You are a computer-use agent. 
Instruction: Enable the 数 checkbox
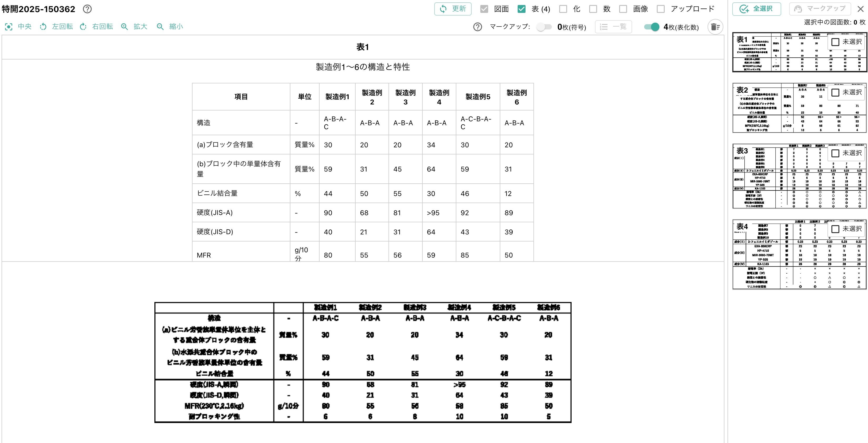tap(593, 9)
